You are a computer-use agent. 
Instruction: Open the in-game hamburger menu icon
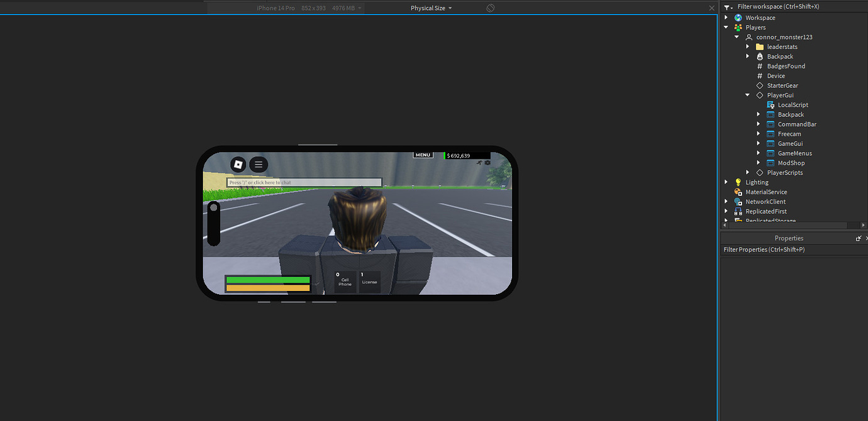click(259, 165)
